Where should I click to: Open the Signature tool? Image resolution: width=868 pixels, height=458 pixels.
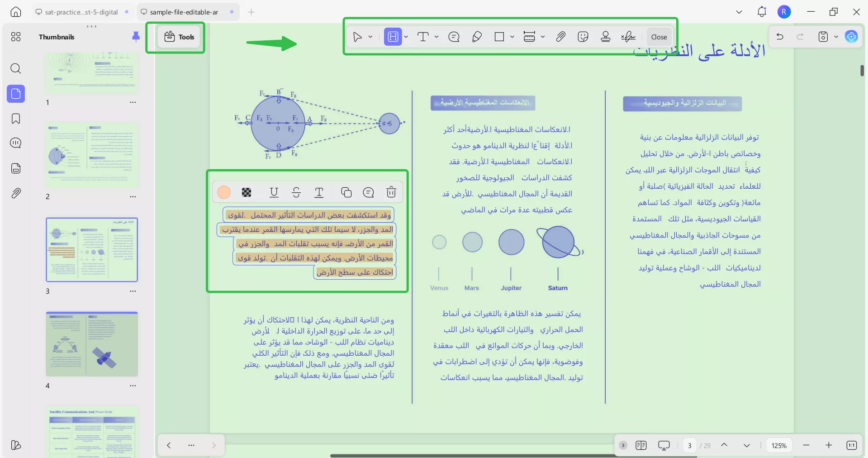(x=628, y=37)
